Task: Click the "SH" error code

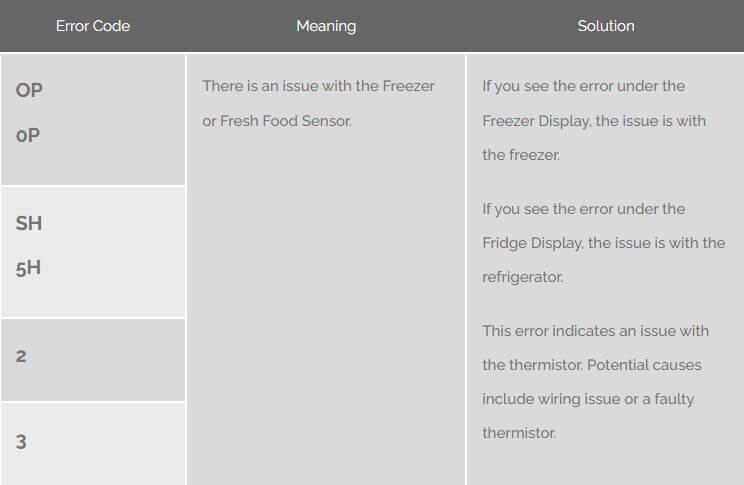Action: coord(29,223)
